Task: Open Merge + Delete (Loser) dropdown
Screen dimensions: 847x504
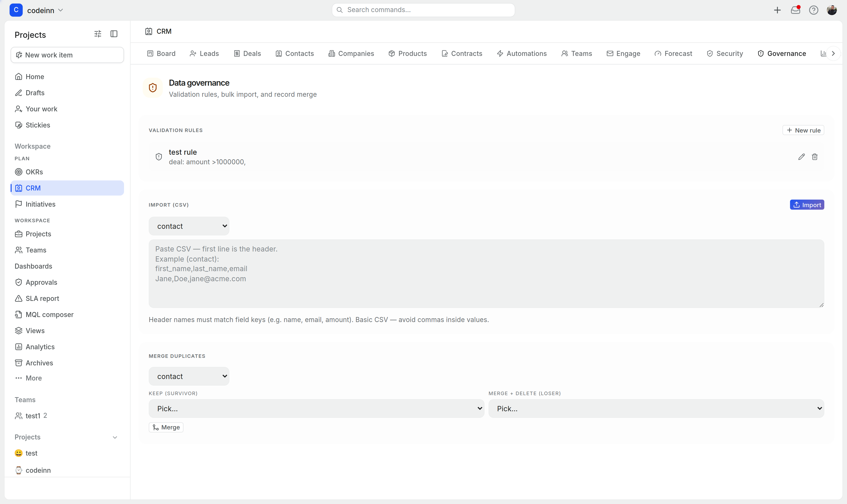Action: pos(656,408)
